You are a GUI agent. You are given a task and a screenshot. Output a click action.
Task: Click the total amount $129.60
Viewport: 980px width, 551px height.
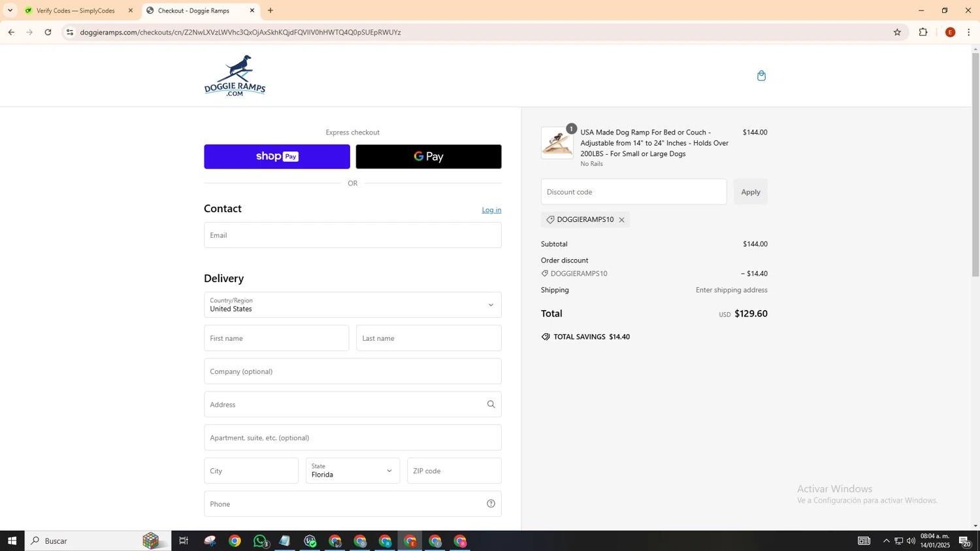tap(751, 313)
